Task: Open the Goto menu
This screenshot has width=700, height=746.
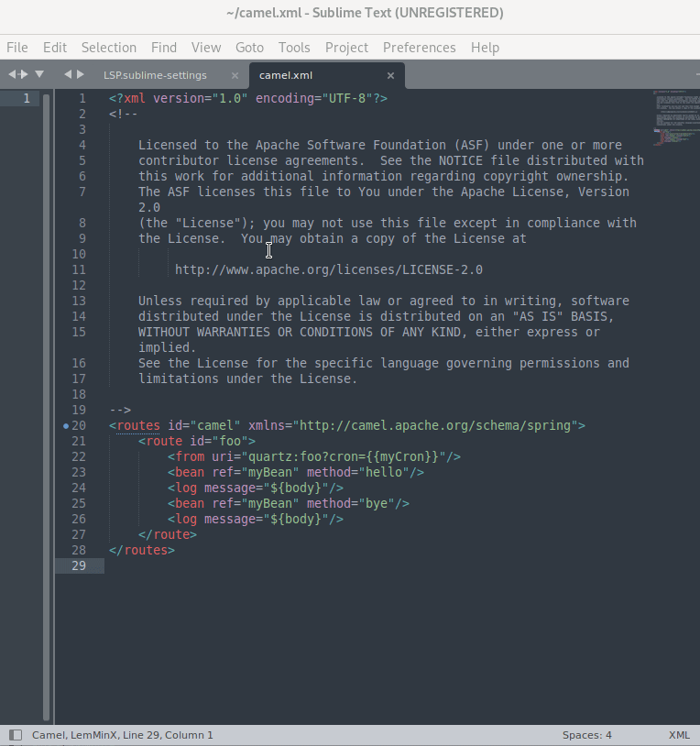Action: click(249, 48)
